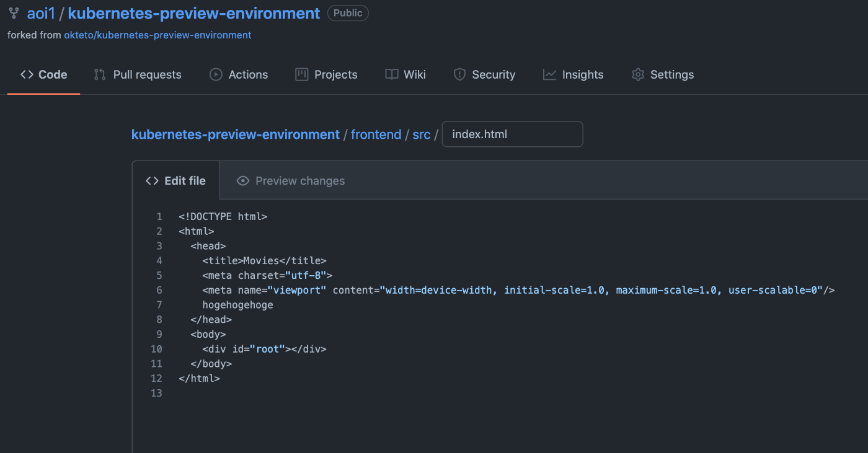Navigate to the frontend folder breadcrumb
The height and width of the screenshot is (453, 868).
click(376, 134)
